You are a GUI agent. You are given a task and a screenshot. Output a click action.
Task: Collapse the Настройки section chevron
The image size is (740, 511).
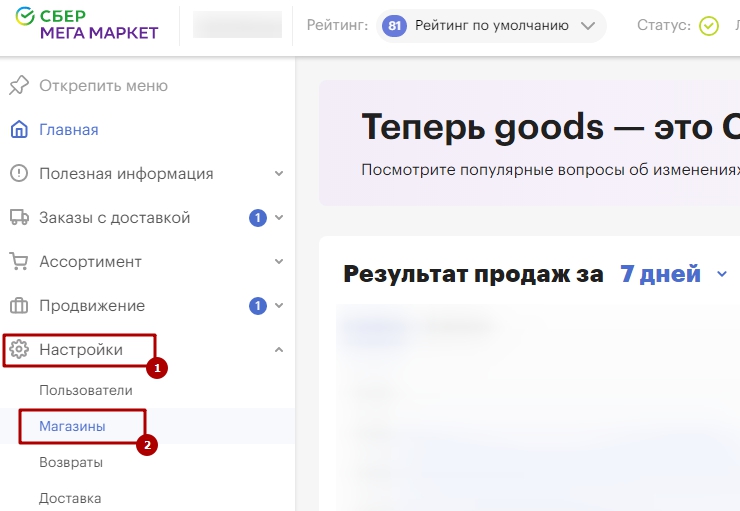(x=279, y=350)
